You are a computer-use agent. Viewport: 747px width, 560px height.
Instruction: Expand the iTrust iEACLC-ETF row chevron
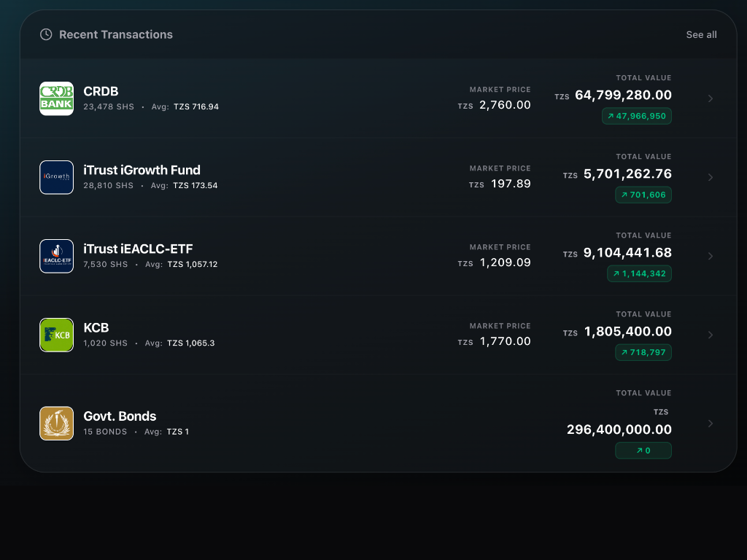click(711, 256)
